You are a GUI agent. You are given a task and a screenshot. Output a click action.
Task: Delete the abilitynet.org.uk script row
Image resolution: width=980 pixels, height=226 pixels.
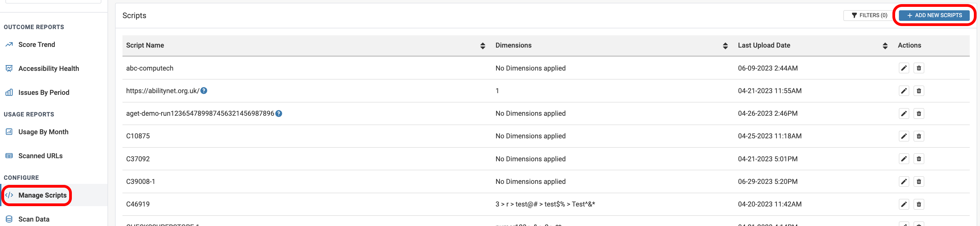pyautogui.click(x=918, y=91)
